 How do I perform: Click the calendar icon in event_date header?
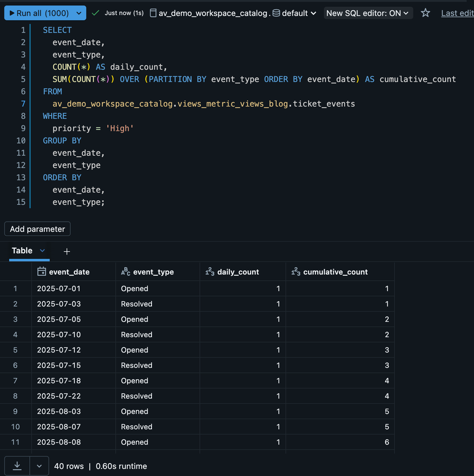pos(41,272)
